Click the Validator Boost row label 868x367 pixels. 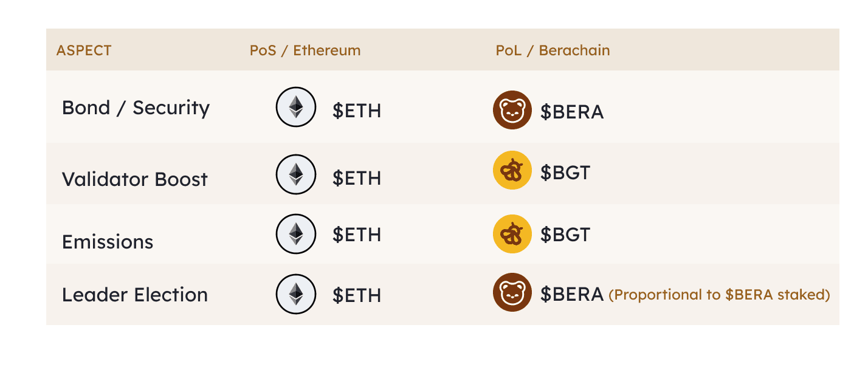135,179
